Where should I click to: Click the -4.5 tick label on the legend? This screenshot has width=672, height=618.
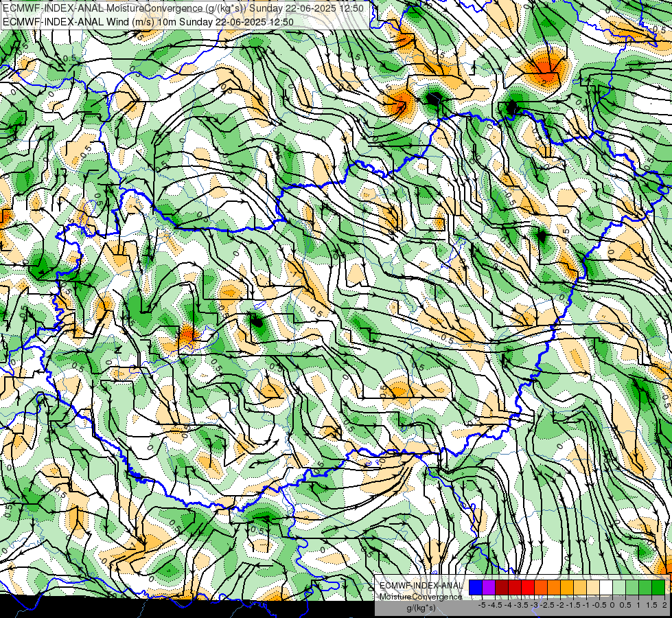(495, 605)
